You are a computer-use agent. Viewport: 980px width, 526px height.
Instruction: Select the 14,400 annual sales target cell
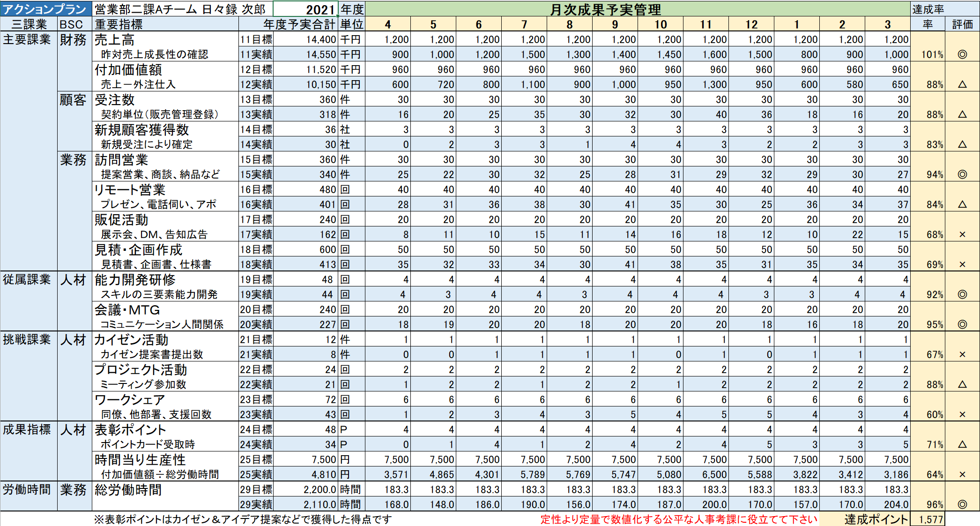point(321,40)
